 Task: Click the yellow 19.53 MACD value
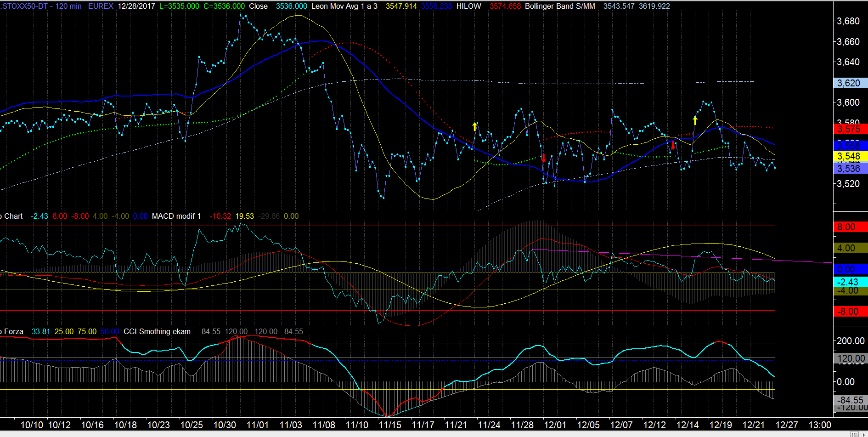[x=245, y=216]
